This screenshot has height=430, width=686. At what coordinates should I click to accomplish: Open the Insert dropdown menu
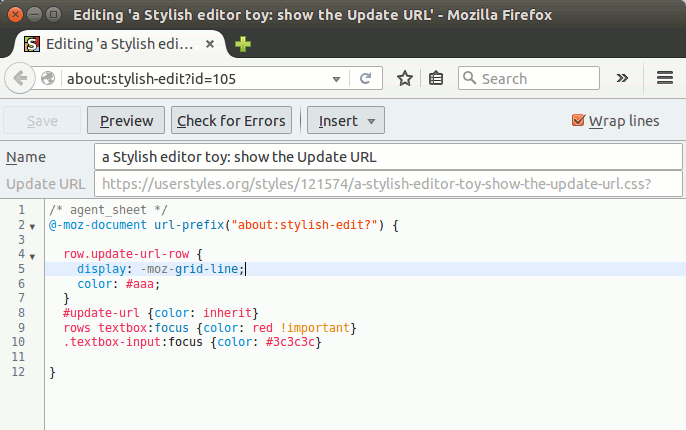click(x=346, y=120)
